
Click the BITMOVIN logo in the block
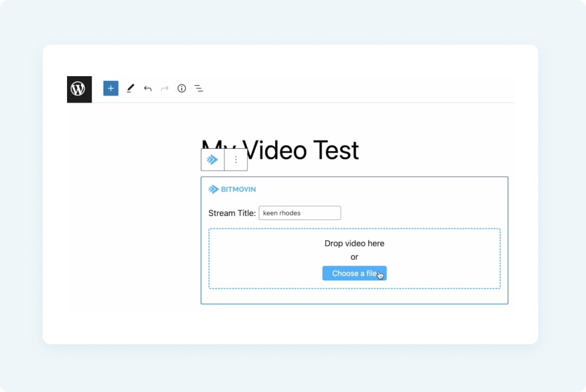pyautogui.click(x=232, y=189)
